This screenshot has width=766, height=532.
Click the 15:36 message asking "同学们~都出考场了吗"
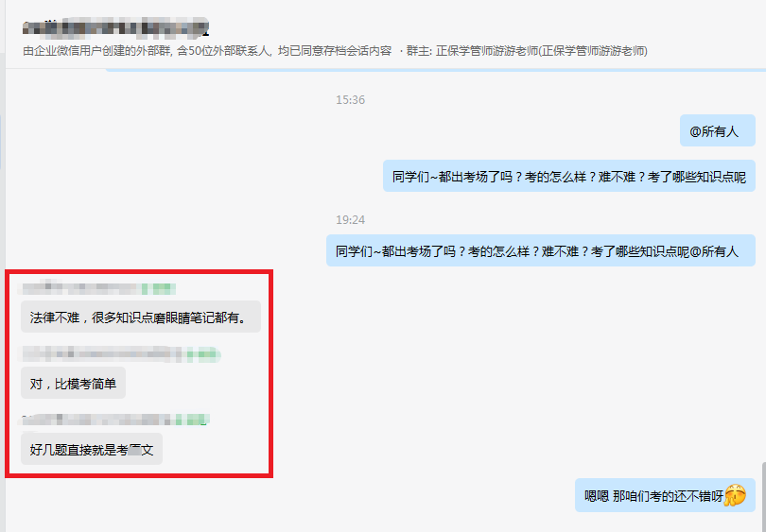coord(569,176)
